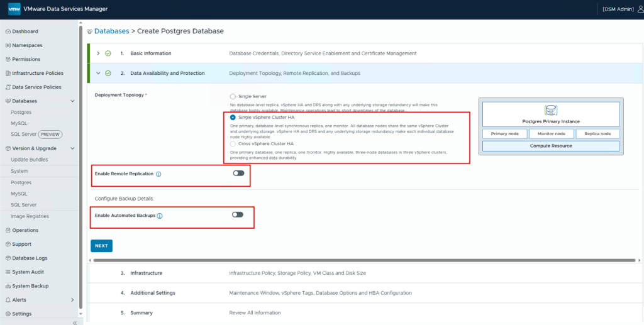Viewport: 644px width, 325px height.
Task: Click the PREVIEW badge next to SQL Server
Action: pyautogui.click(x=50, y=135)
